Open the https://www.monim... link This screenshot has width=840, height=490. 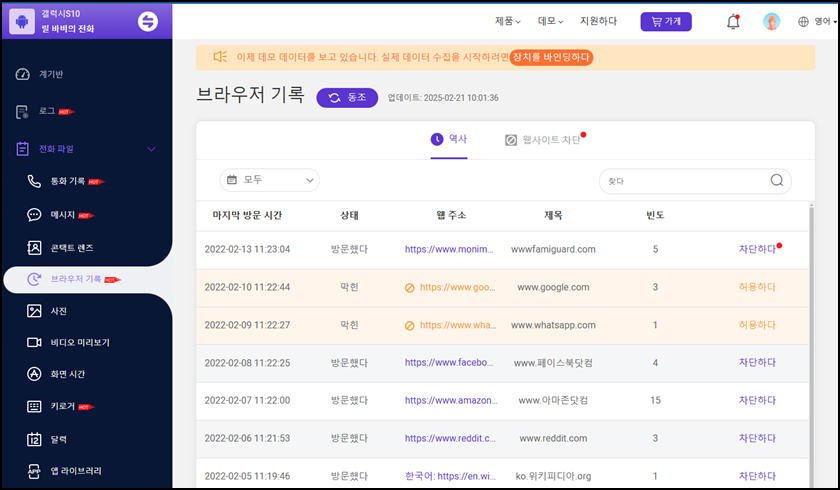tap(449, 249)
